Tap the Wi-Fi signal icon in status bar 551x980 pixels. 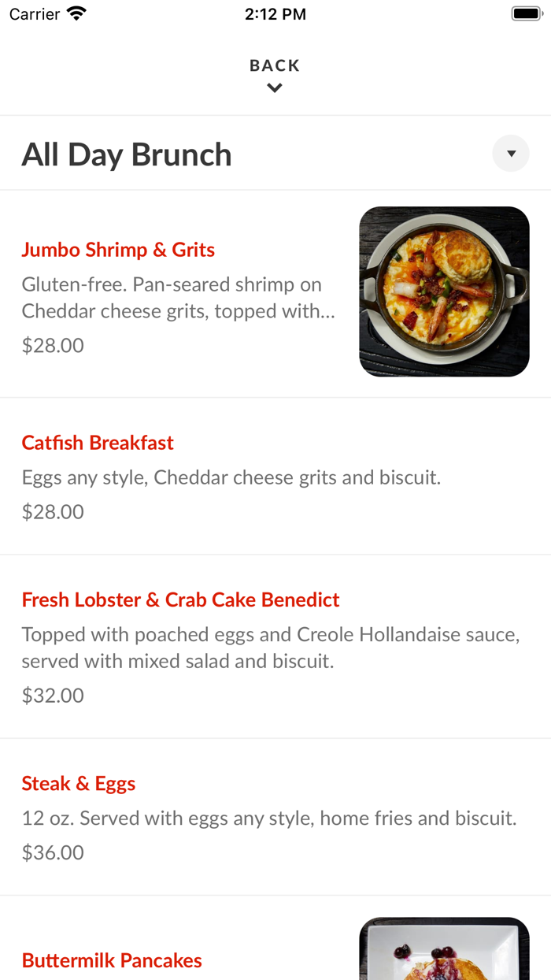click(x=75, y=13)
